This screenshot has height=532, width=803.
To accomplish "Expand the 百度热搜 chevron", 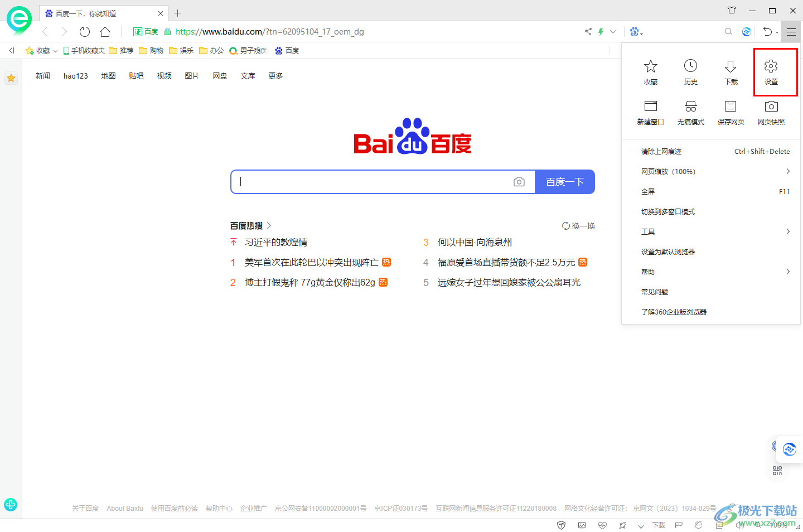I will coord(269,226).
